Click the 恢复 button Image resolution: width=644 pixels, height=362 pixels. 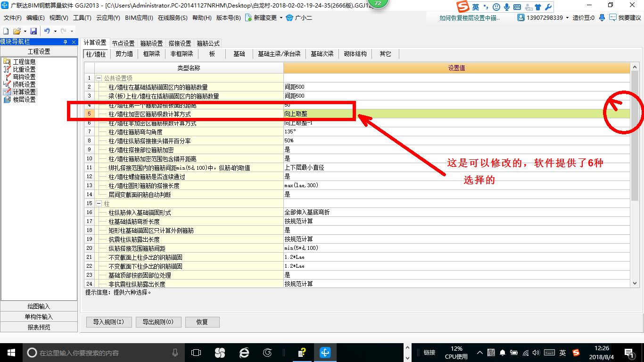(202, 322)
